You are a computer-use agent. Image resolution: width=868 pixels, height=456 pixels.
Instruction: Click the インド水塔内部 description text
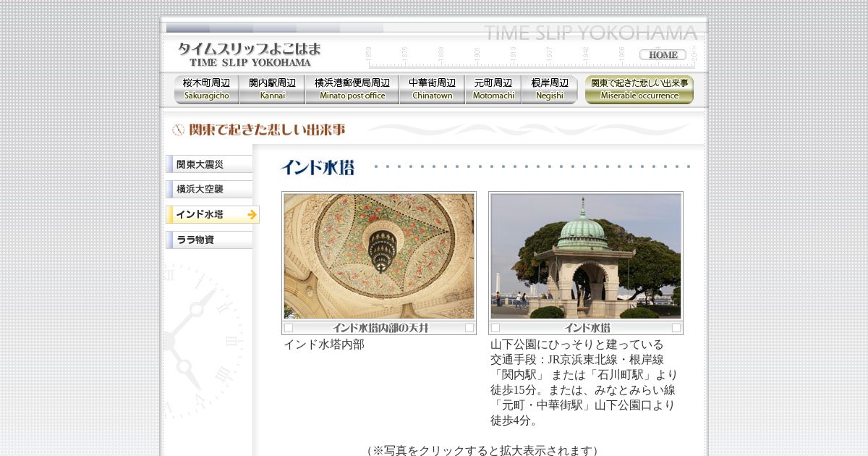(324, 345)
